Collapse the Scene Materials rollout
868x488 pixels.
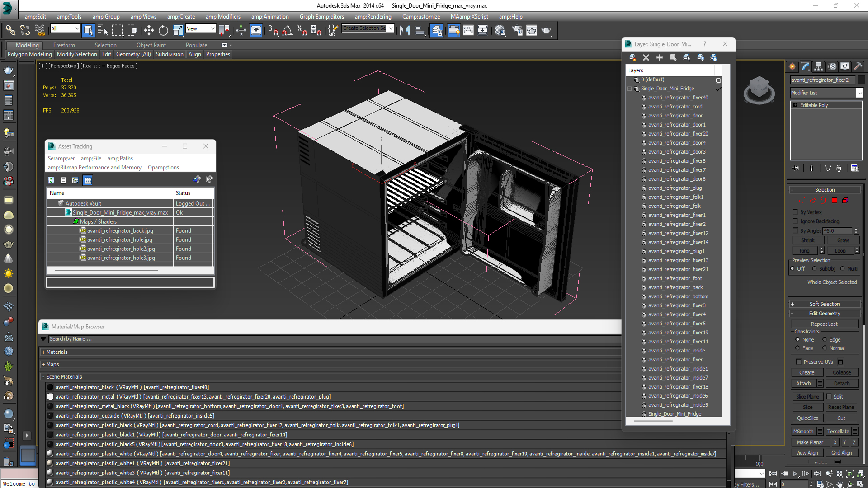[x=43, y=377]
